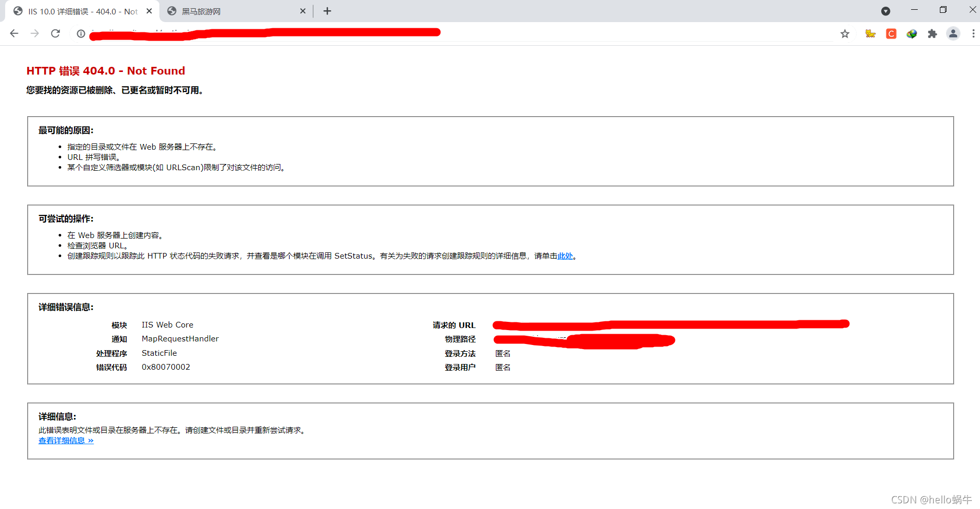Click the MapRequestHandler notification value
Viewport: 980px width, 509px height.
click(x=180, y=339)
